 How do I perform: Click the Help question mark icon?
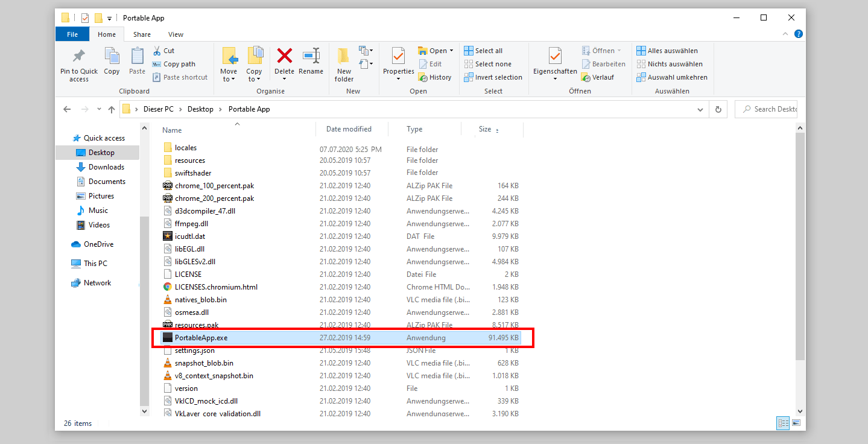799,34
